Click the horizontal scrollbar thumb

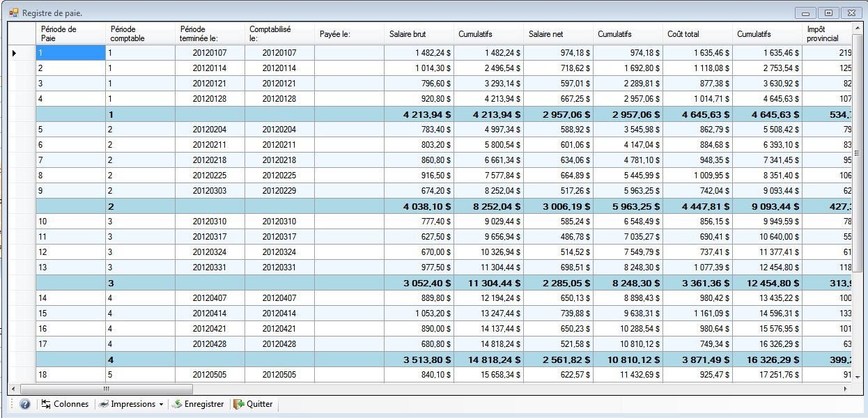pos(106,389)
